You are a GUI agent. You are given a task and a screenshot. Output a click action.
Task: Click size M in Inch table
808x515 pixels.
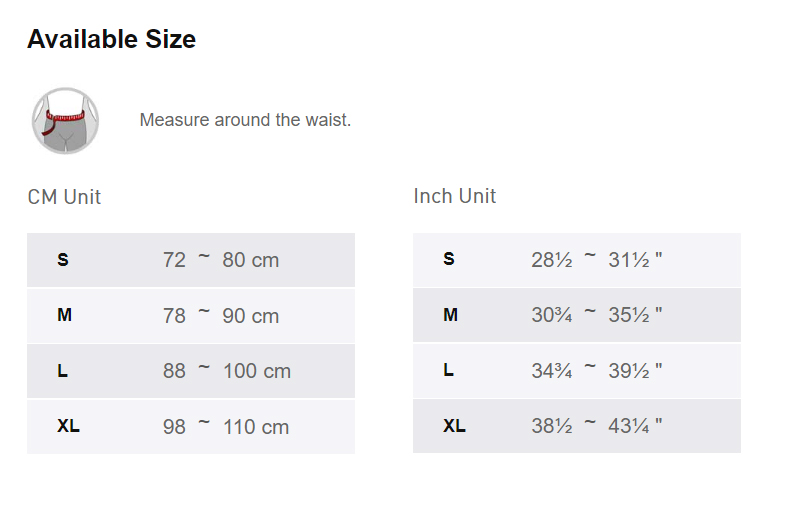450,315
